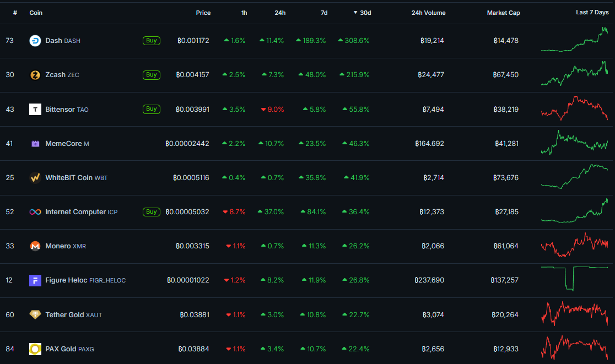
Task: Click Tether Gold price ฿0.03881
Action: (x=194, y=314)
